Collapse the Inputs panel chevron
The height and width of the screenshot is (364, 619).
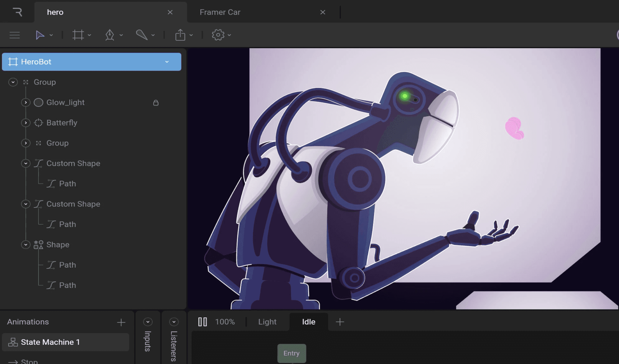148,322
